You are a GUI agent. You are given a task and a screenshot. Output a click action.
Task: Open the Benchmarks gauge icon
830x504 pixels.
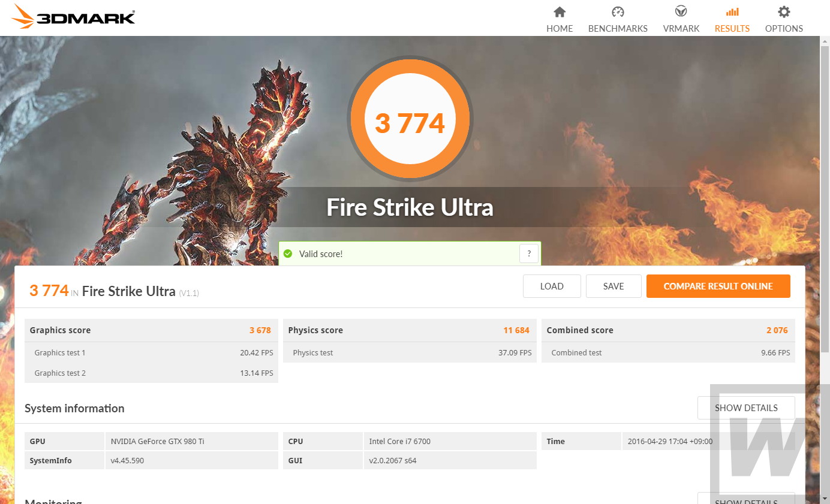click(618, 12)
